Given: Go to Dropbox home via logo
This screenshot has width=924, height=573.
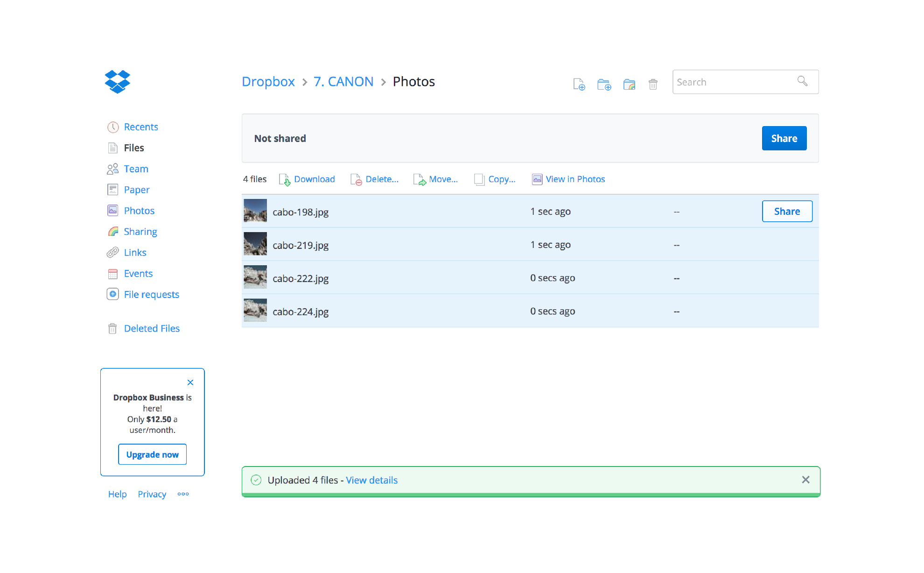Looking at the screenshot, I should 118,82.
